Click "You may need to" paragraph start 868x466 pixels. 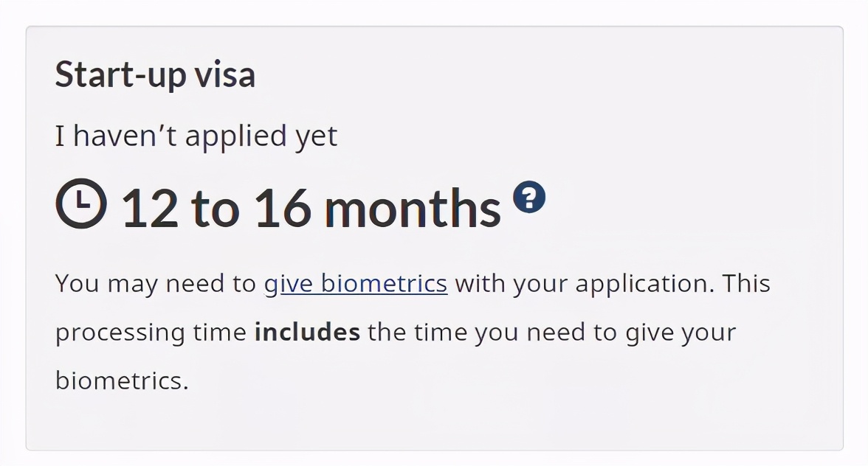156,284
